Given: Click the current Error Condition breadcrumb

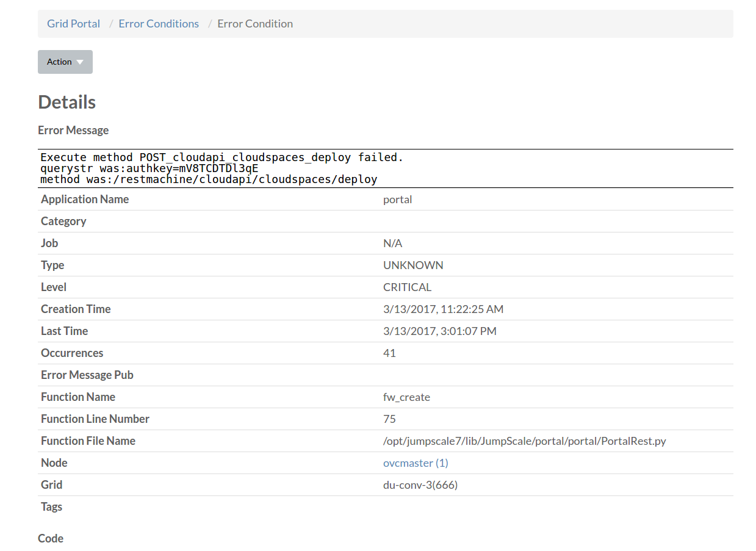Looking at the screenshot, I should click(x=255, y=24).
